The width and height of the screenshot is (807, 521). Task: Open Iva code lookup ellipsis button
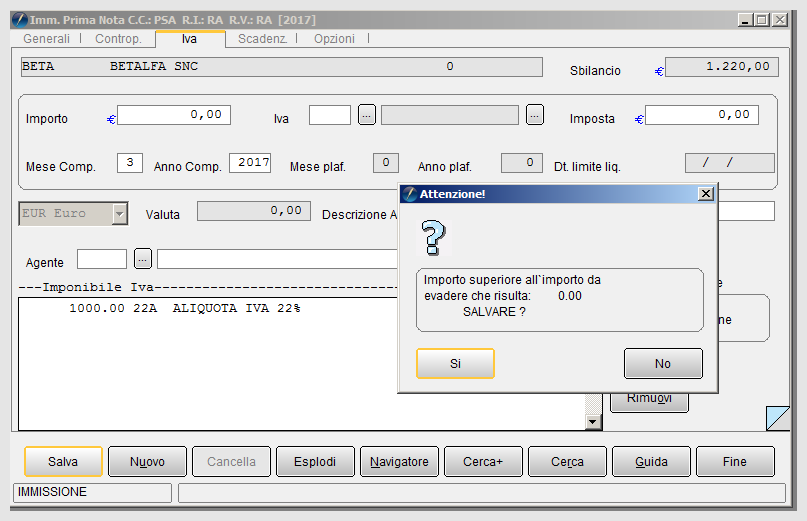(366, 115)
